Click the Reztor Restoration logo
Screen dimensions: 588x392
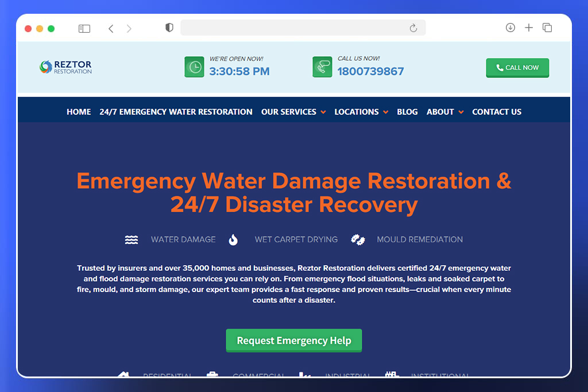(x=65, y=67)
